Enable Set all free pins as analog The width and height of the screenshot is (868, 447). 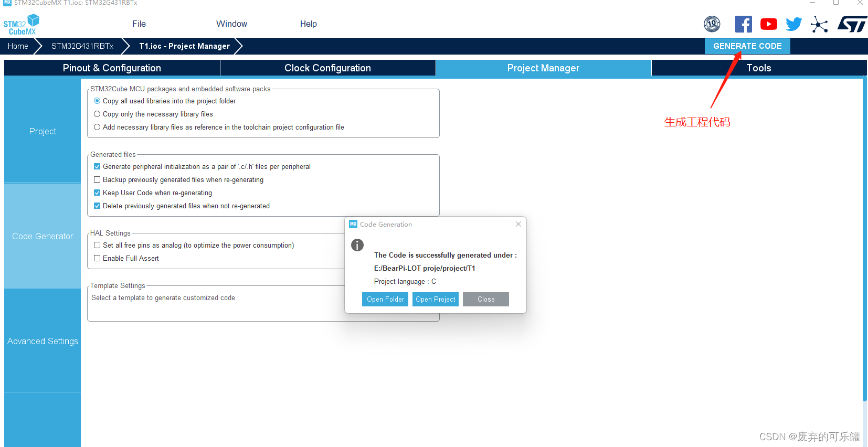[x=97, y=245]
